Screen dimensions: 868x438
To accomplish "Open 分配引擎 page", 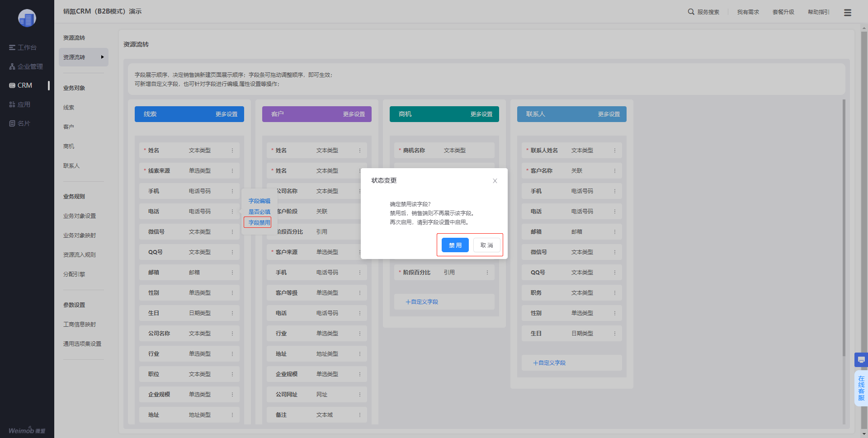I will pos(74,274).
